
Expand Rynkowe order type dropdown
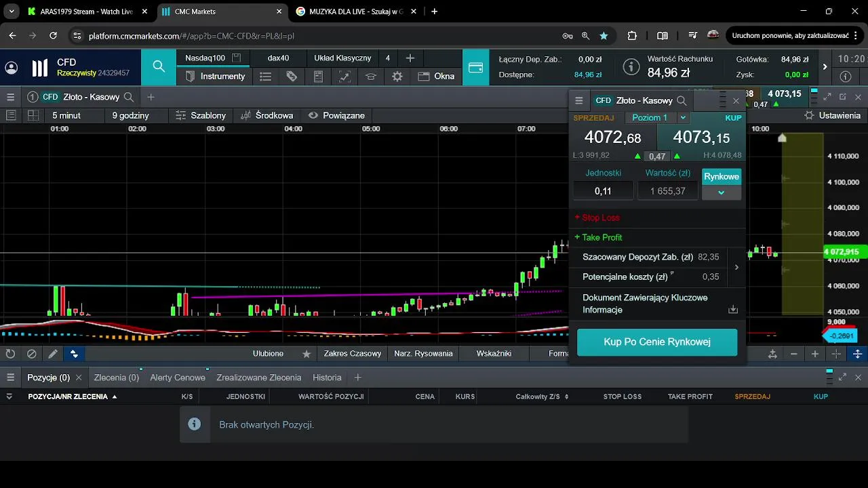[x=722, y=192]
